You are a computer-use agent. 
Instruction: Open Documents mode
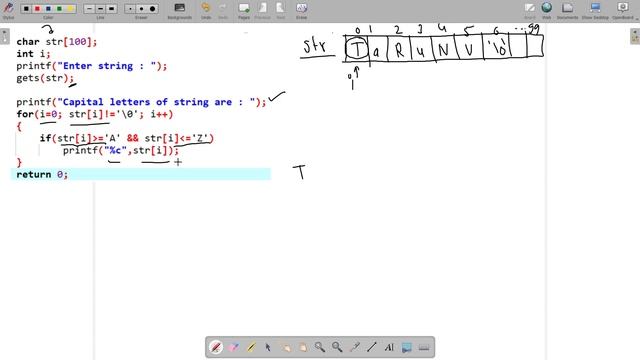(x=567, y=10)
